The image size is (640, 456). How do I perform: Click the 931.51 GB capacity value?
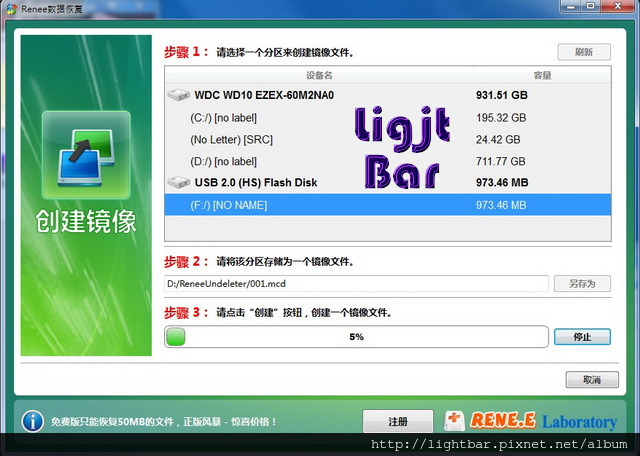(x=502, y=95)
